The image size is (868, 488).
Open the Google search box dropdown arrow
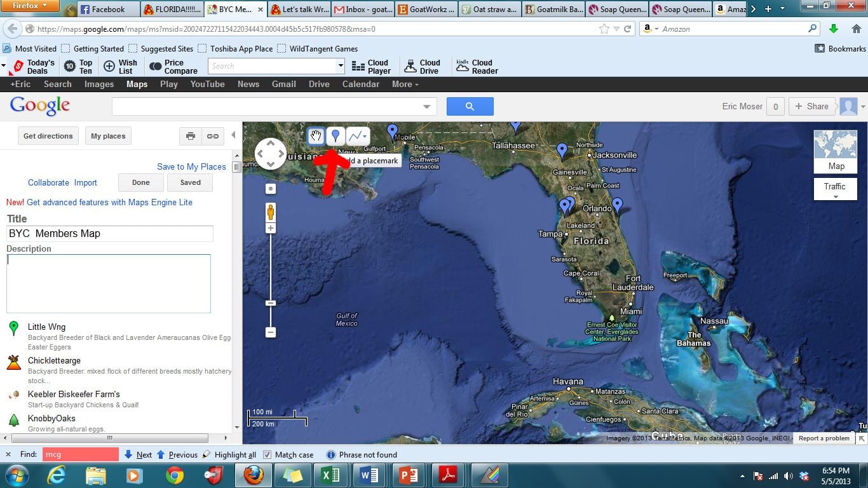pyautogui.click(x=426, y=107)
